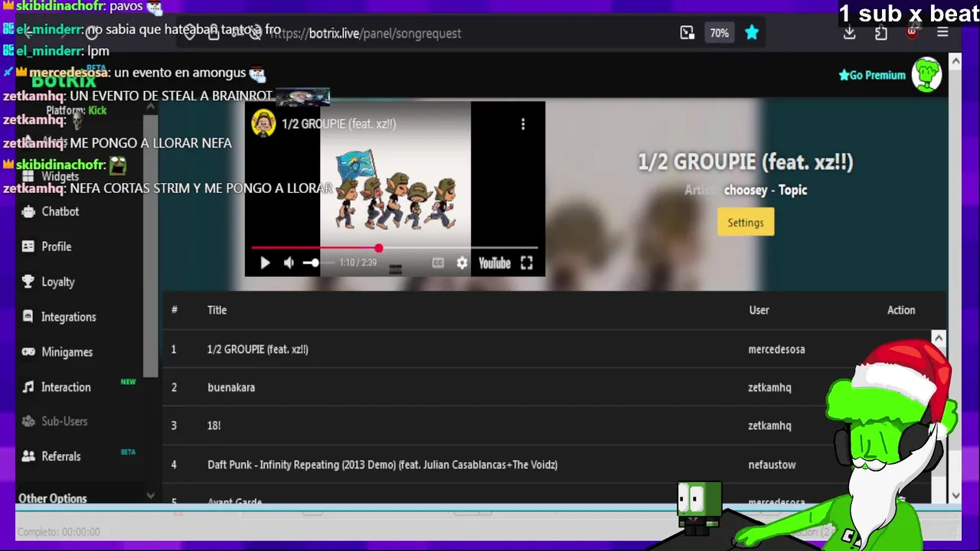
Task: Click the sidebar scroll down arrow
Action: 151,496
